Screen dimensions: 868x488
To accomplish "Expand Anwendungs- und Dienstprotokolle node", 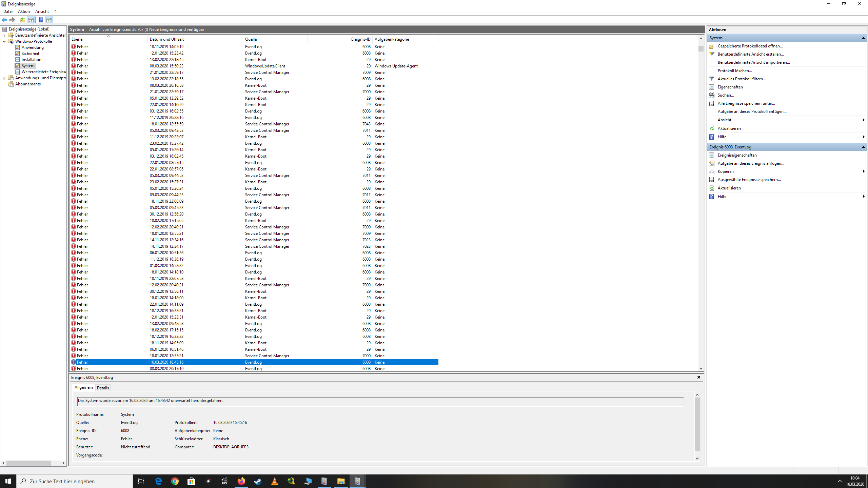I will click(x=4, y=78).
